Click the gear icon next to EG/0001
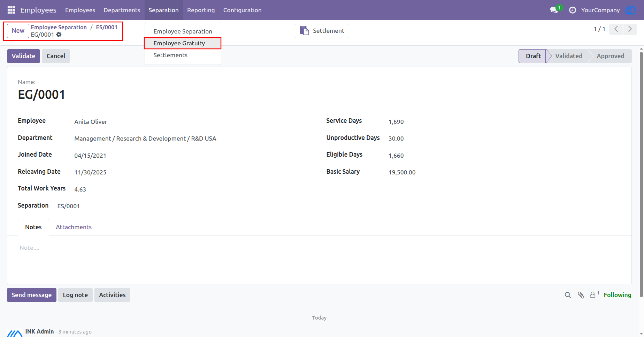Screen dimensions: 644x337 pyautogui.click(x=59, y=35)
